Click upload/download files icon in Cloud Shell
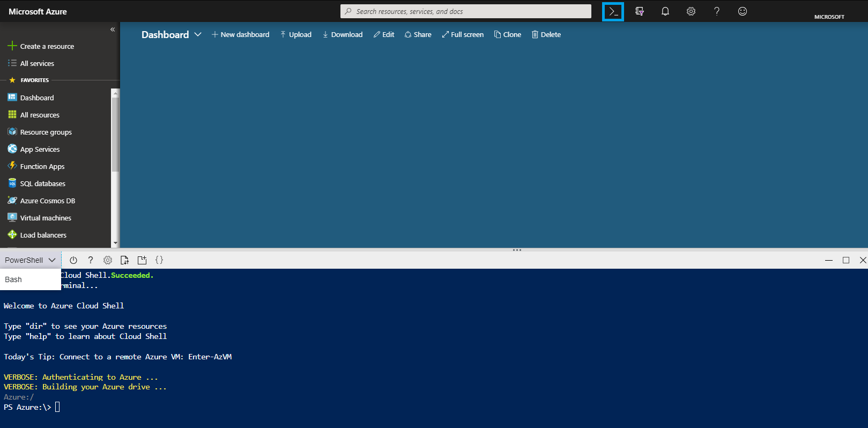The image size is (868, 428). pos(124,260)
